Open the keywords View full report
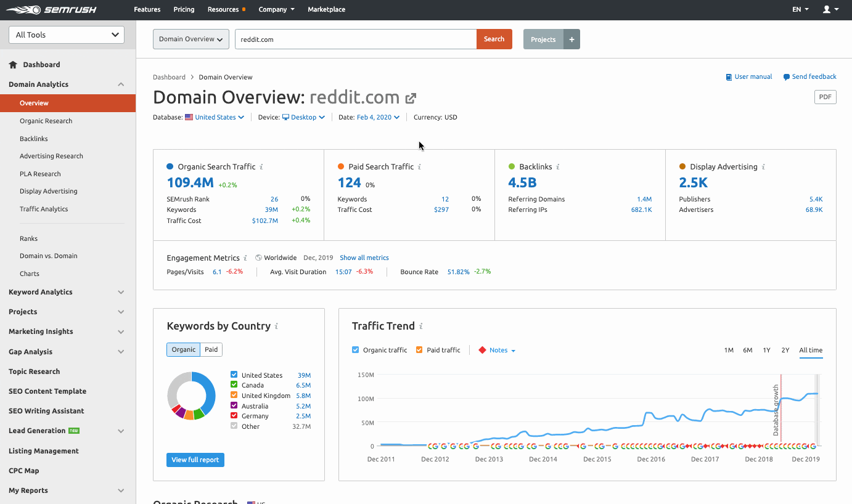 (x=195, y=459)
